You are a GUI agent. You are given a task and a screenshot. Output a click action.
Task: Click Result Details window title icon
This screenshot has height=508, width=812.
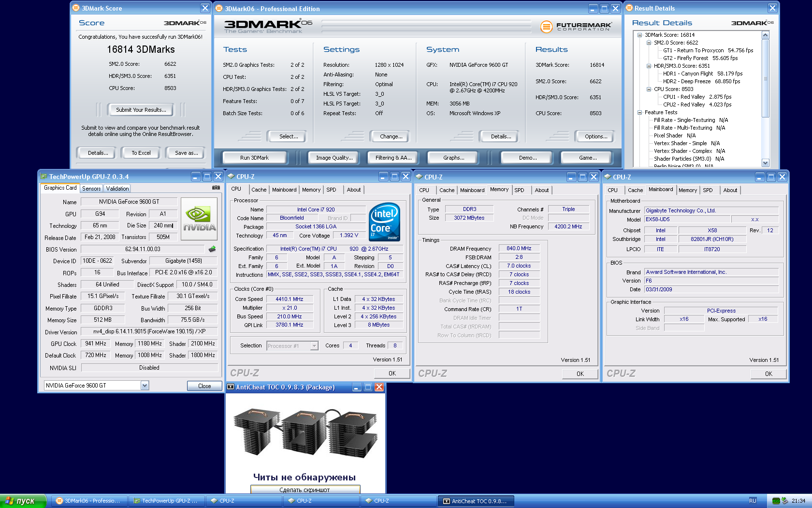tap(629, 8)
